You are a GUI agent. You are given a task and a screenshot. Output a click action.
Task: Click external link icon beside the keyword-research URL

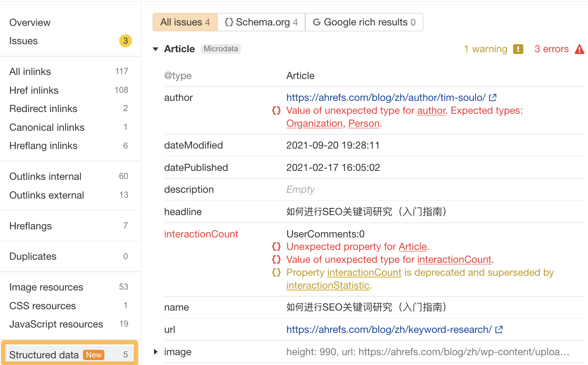pos(499,329)
